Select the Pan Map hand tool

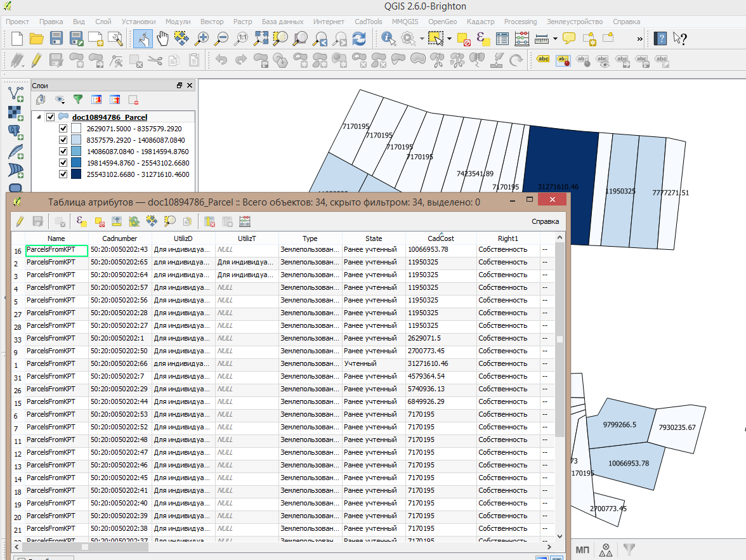pyautogui.click(x=162, y=39)
